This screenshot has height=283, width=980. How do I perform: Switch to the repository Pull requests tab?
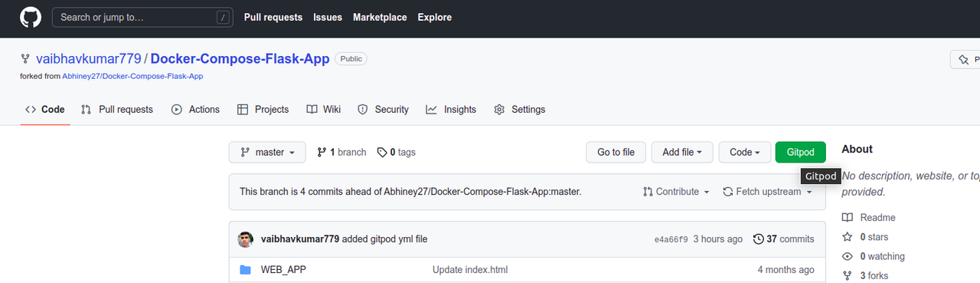[117, 110]
